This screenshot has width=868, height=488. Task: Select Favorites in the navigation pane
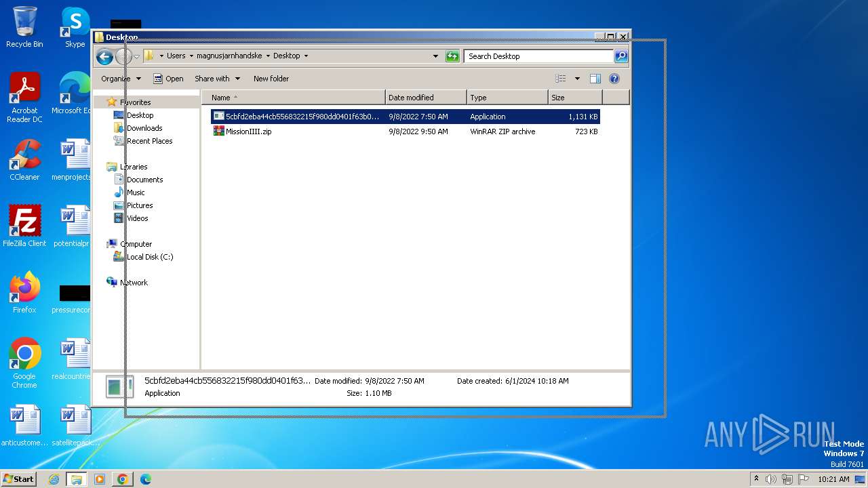pyautogui.click(x=135, y=102)
